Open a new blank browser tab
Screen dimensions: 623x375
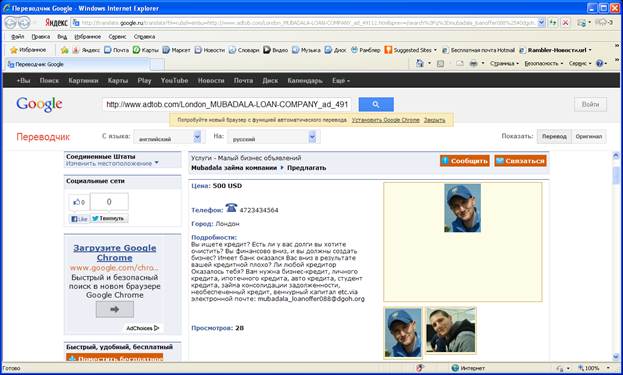[x=157, y=64]
